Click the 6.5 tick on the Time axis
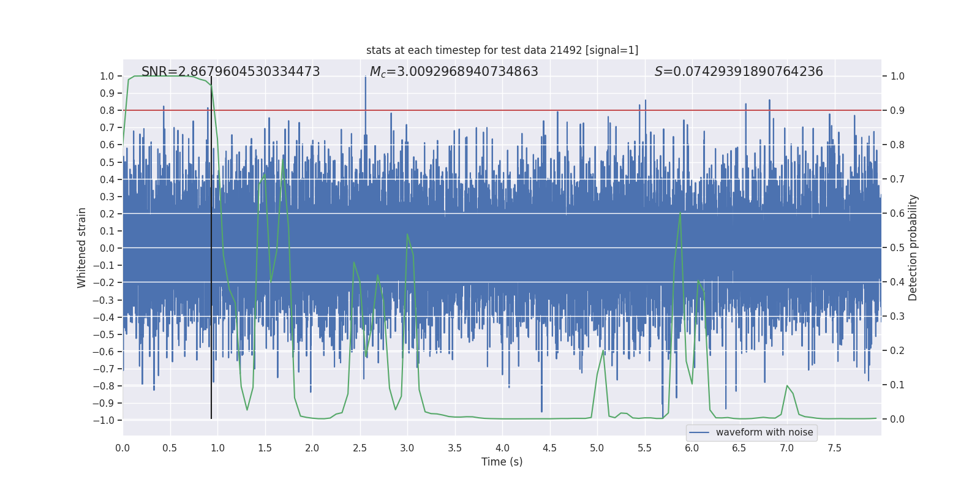The height and width of the screenshot is (490, 980). tap(739, 448)
